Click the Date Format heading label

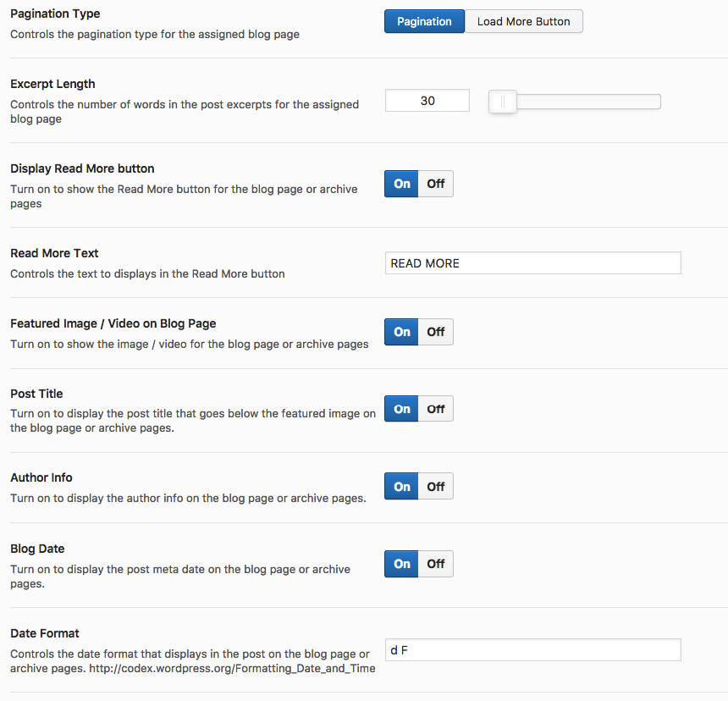(45, 633)
